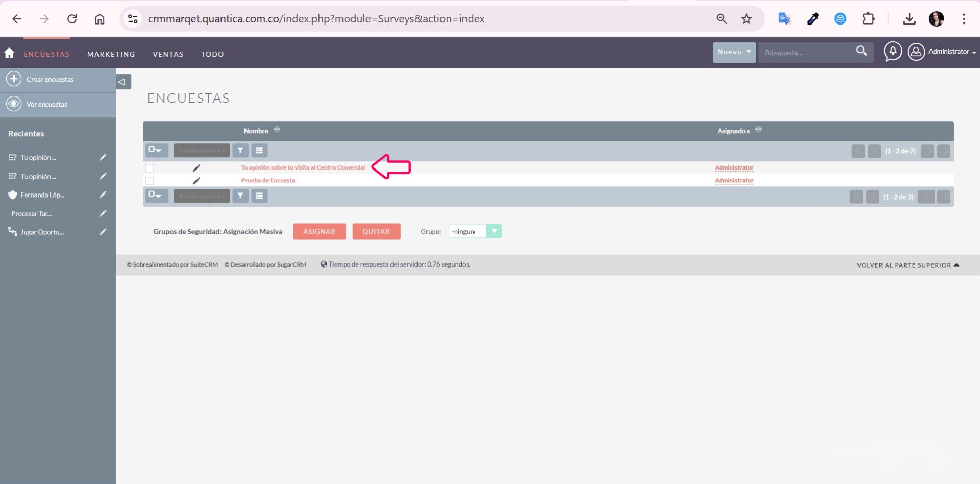Open the Grupo dropdown
The image size is (980, 484).
point(494,231)
